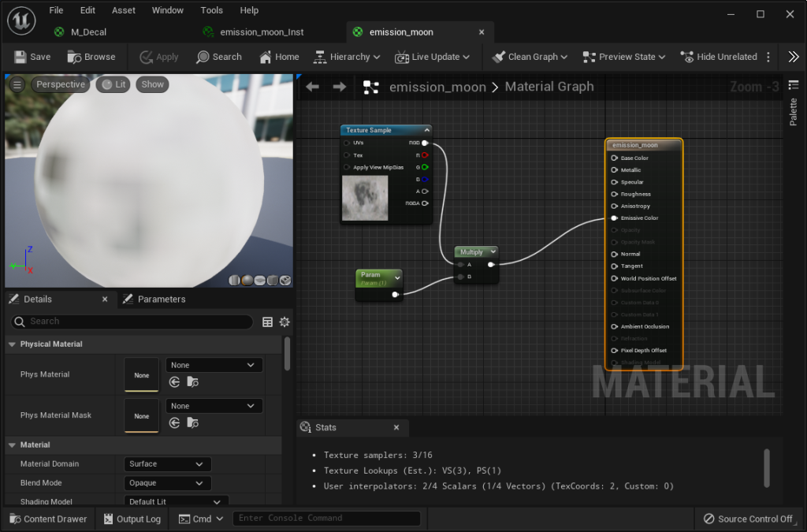Open Blend Mode Opaque dropdown
Image resolution: width=807 pixels, height=532 pixels.
point(167,483)
